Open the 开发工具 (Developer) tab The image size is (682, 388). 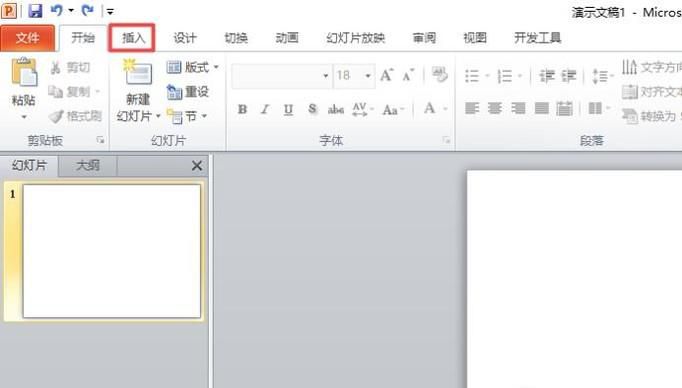[x=538, y=38]
